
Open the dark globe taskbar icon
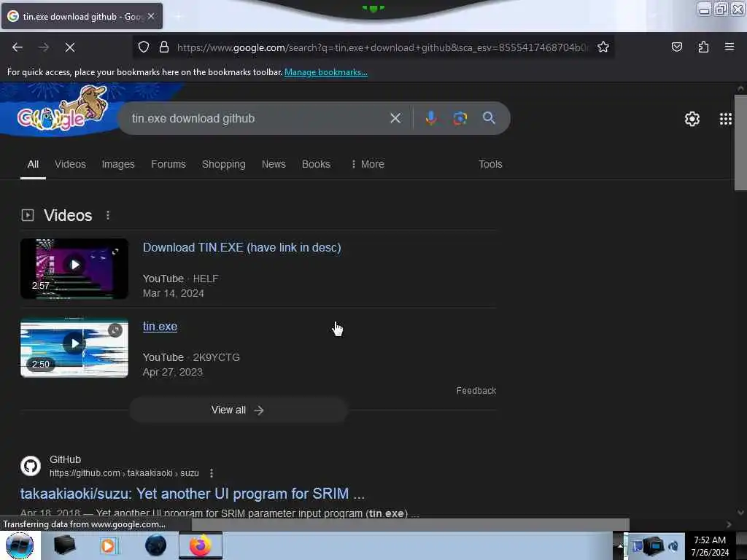(x=155, y=545)
